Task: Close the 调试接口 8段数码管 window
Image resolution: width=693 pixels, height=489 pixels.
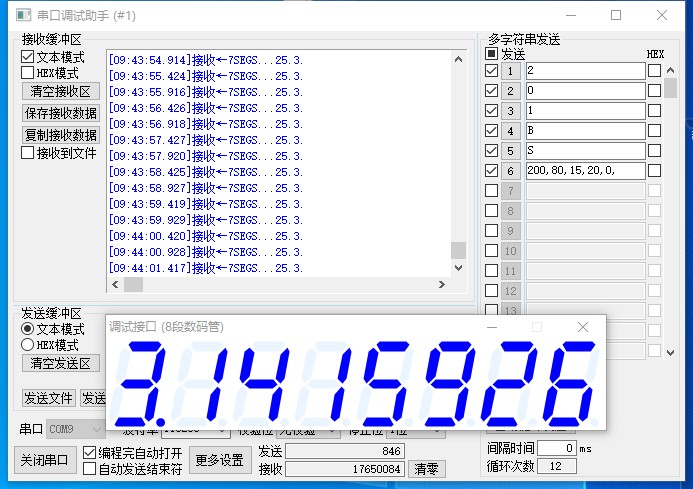Action: (583, 327)
